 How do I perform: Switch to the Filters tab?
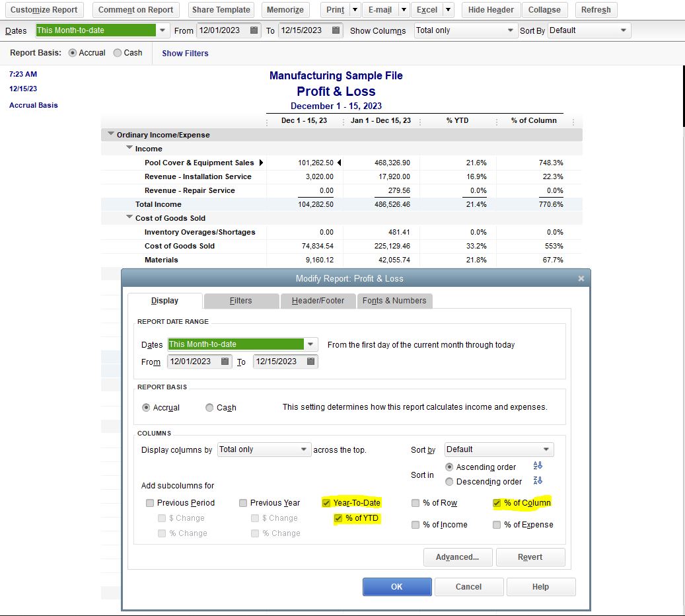tap(241, 301)
